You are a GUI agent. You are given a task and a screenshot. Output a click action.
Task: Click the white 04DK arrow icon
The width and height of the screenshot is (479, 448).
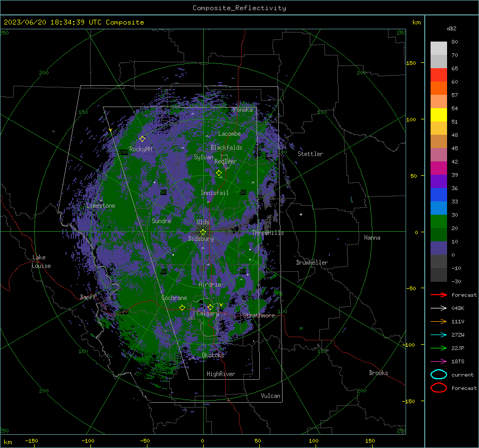coord(439,308)
